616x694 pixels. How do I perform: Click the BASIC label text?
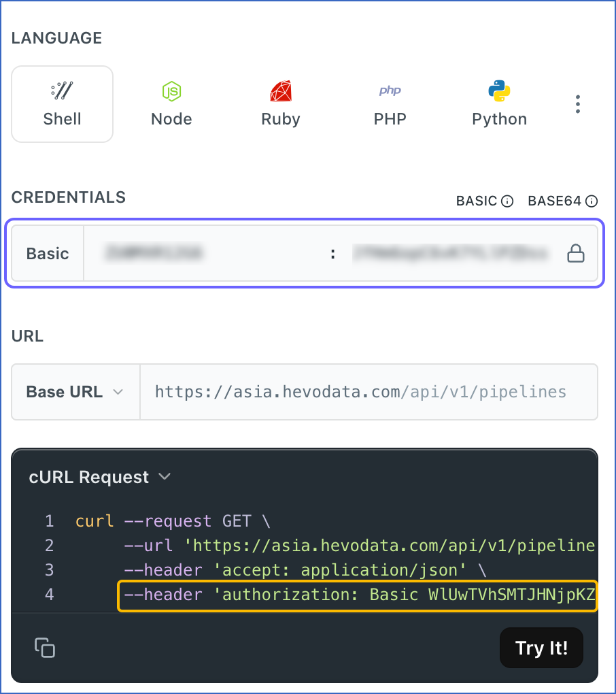pos(477,201)
